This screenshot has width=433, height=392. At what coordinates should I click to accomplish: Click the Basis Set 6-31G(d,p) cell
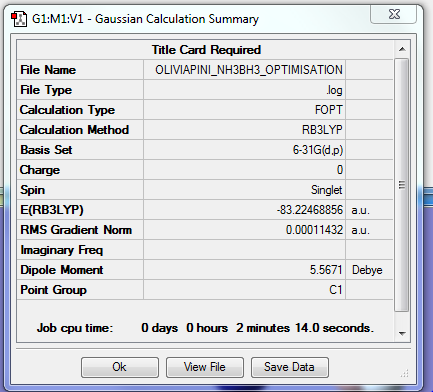click(245, 150)
